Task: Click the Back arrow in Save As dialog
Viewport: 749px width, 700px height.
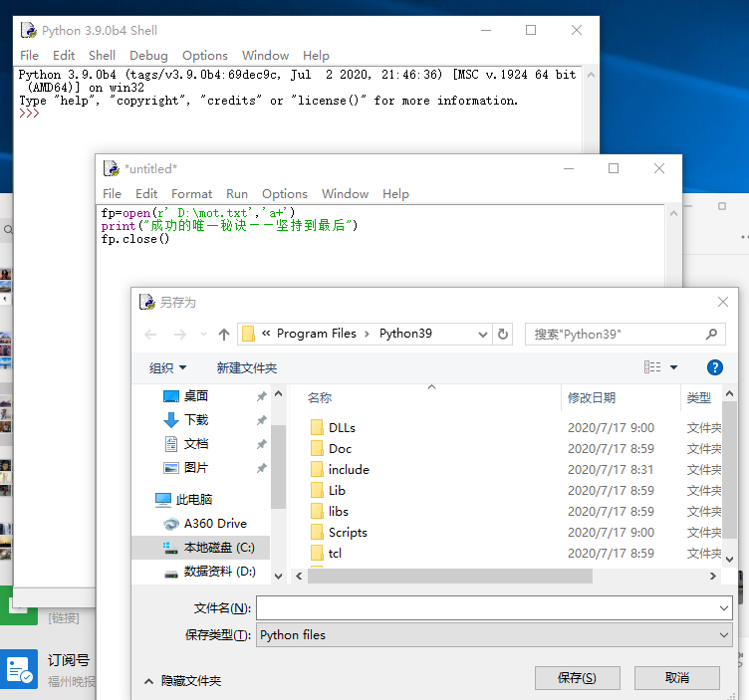Action: tap(150, 335)
